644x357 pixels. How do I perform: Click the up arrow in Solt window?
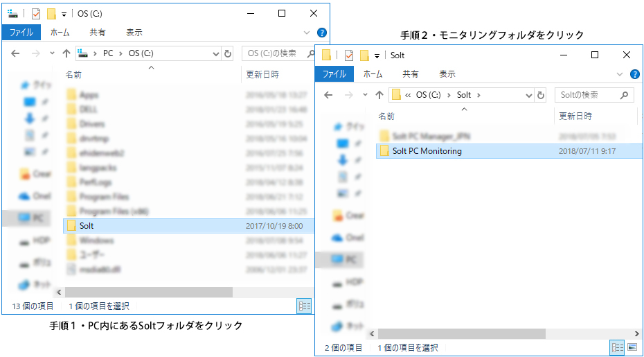click(x=379, y=95)
